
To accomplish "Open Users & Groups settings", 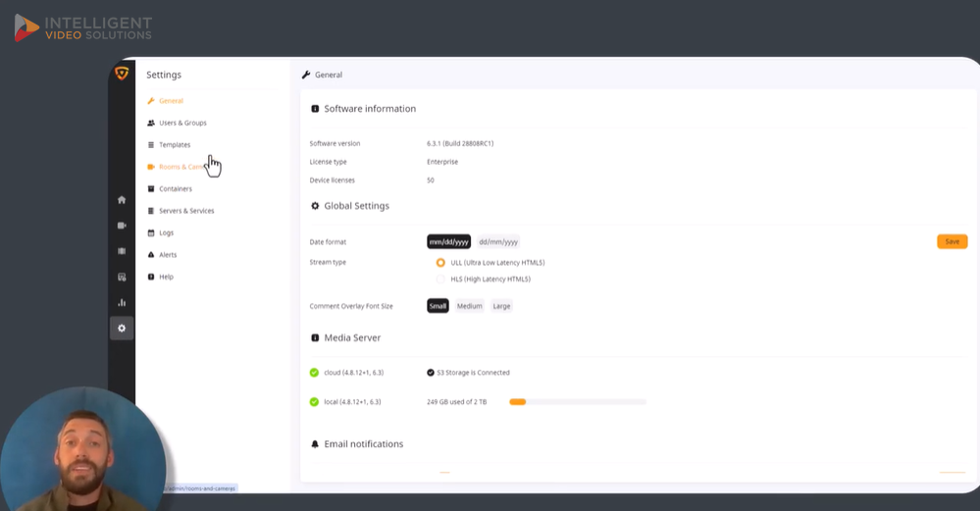I will click(x=182, y=123).
